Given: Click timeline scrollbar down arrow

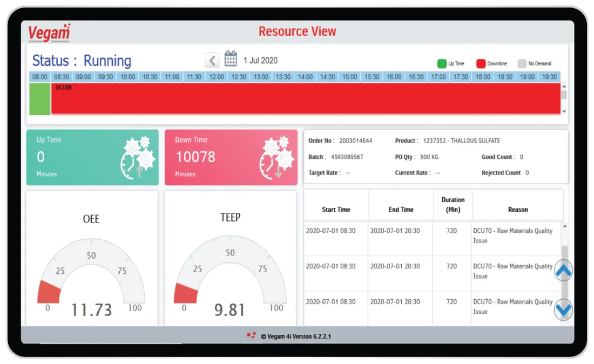Looking at the screenshot, I should (x=564, y=111).
